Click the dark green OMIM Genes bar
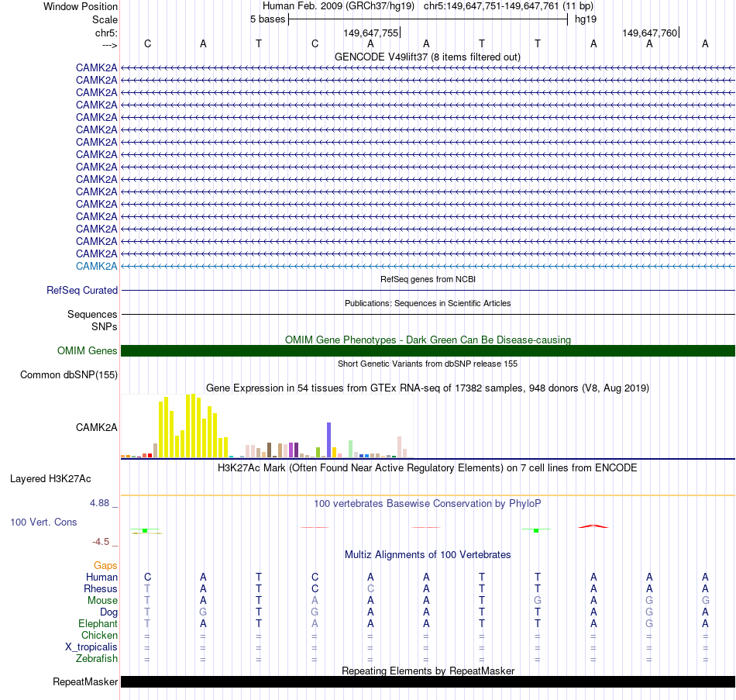 (x=428, y=351)
